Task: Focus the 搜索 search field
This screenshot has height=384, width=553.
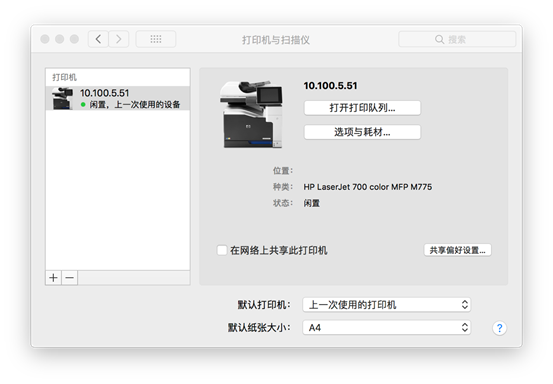Action: pos(457,39)
